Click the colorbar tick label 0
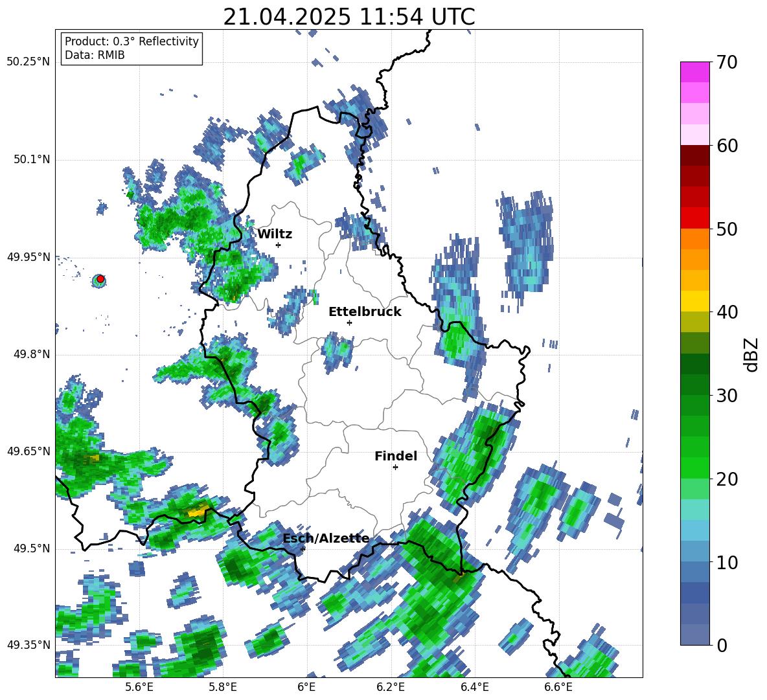 (x=722, y=645)
